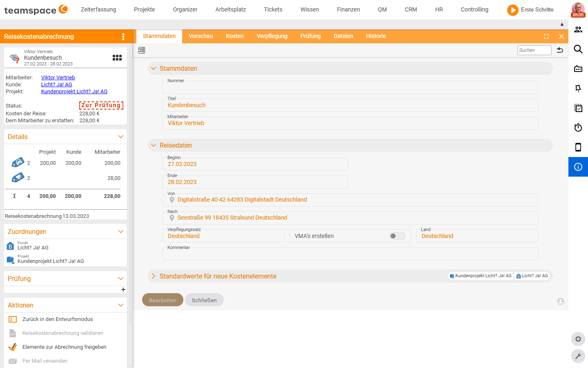Click the travel expense icon beside Kundenbesuch header
This screenshot has height=368, width=588.
pyautogui.click(x=15, y=58)
